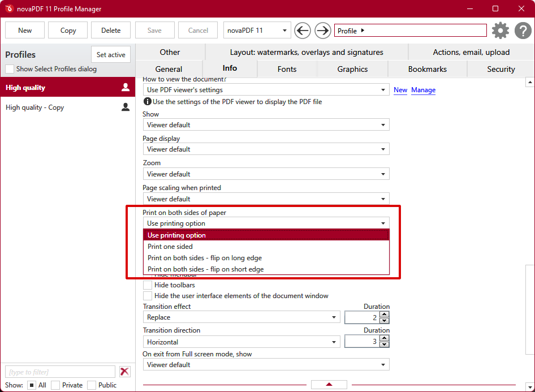
Task: Click the user icon on High quality profile
Action: click(x=126, y=87)
